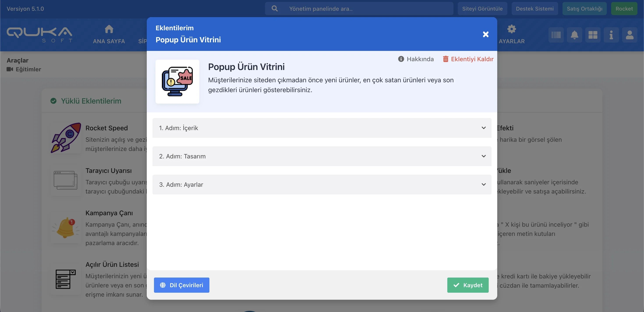This screenshot has height=312, width=644.
Task: Open the Hakkında about link
Action: point(416,59)
